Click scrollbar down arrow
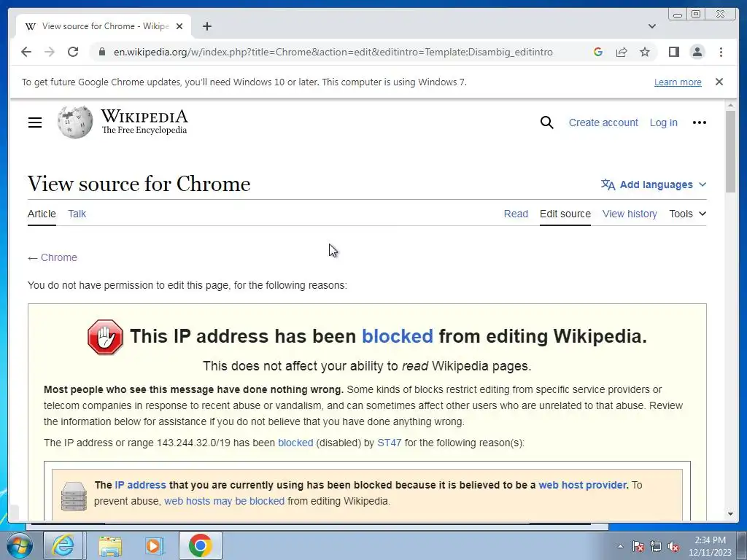 (730, 514)
